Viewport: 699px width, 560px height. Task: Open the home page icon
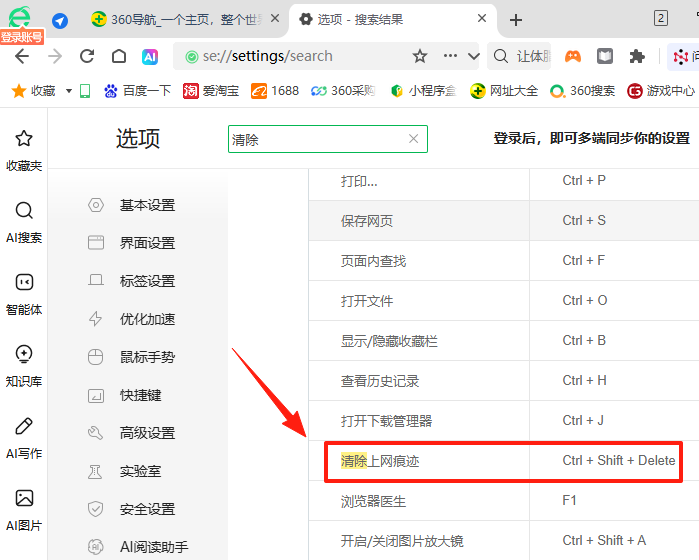119,56
